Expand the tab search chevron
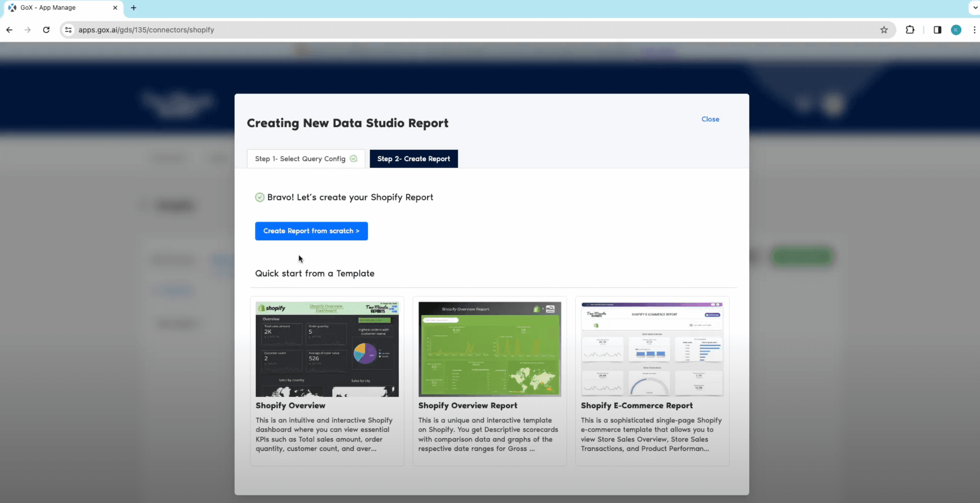The image size is (980, 503). pyautogui.click(x=975, y=8)
